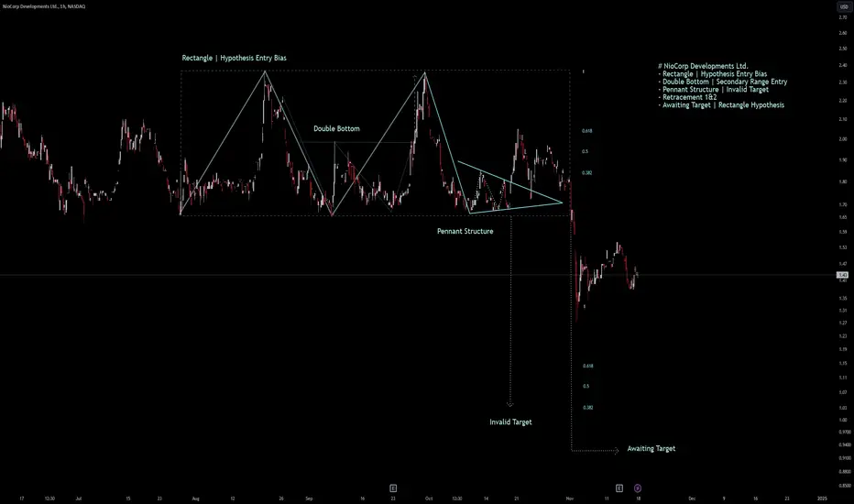Image resolution: width=854 pixels, height=504 pixels.
Task: Open the earnings marker above September 23
Action: (x=393, y=488)
